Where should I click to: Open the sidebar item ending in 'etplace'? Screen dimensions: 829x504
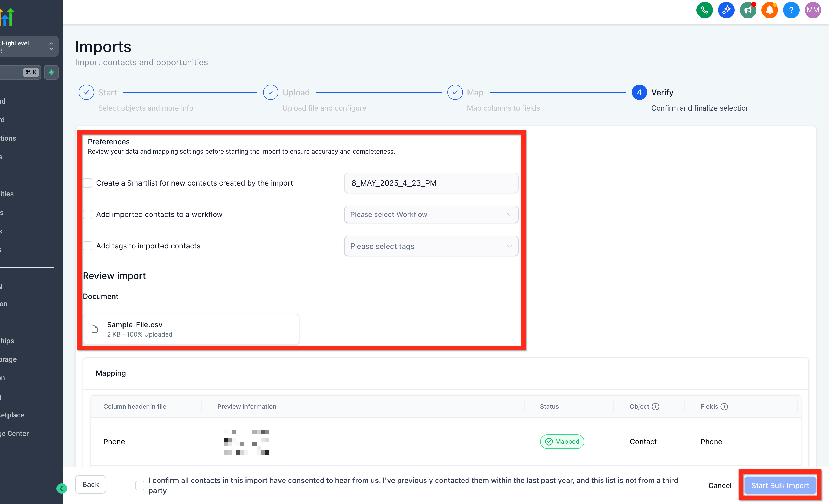pos(12,415)
